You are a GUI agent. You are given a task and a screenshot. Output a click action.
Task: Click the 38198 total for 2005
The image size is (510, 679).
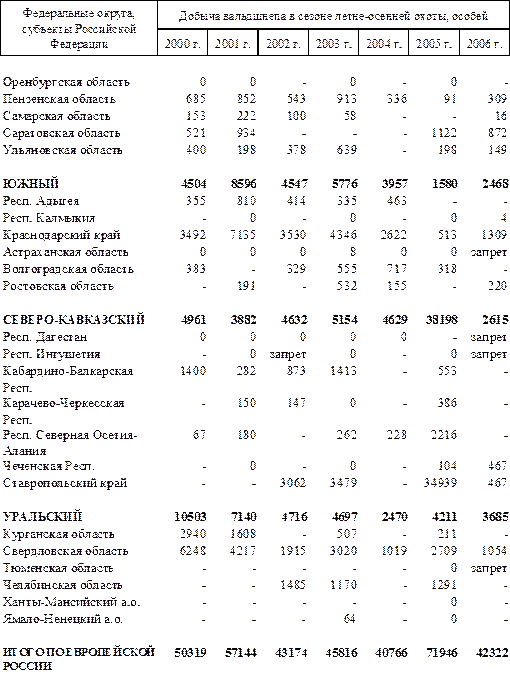point(441,320)
